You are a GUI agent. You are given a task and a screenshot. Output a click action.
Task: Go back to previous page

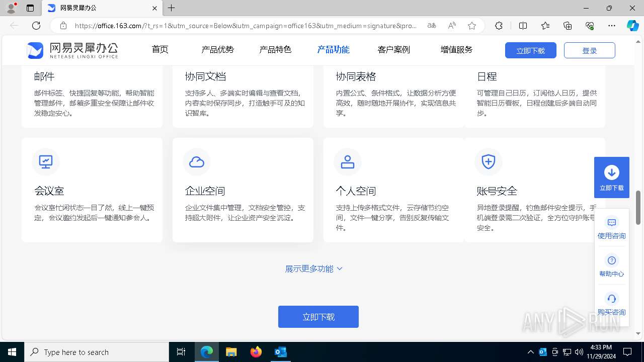(14, 26)
